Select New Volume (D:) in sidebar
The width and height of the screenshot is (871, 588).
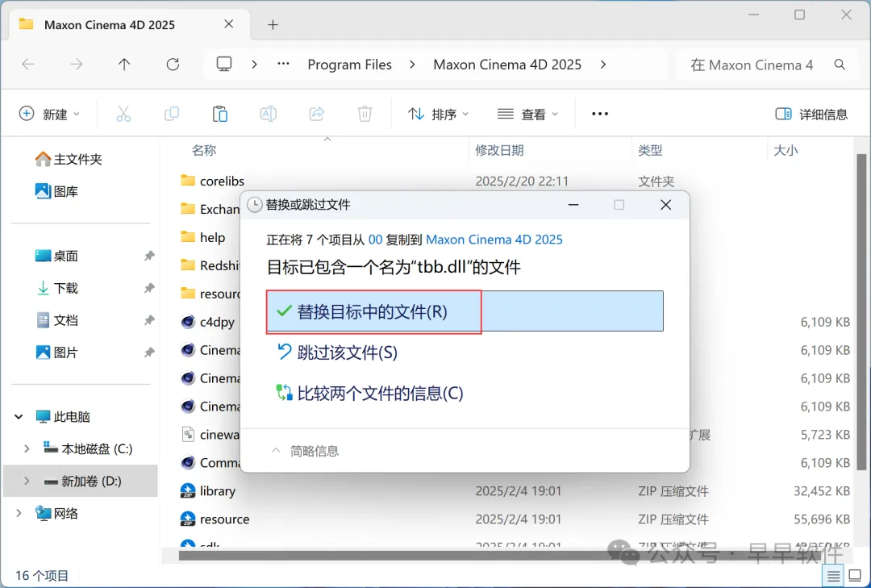[81, 481]
